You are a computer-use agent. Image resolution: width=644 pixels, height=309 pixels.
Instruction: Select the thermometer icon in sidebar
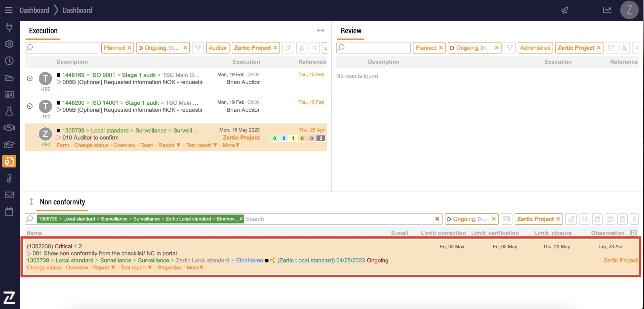pos(9,178)
